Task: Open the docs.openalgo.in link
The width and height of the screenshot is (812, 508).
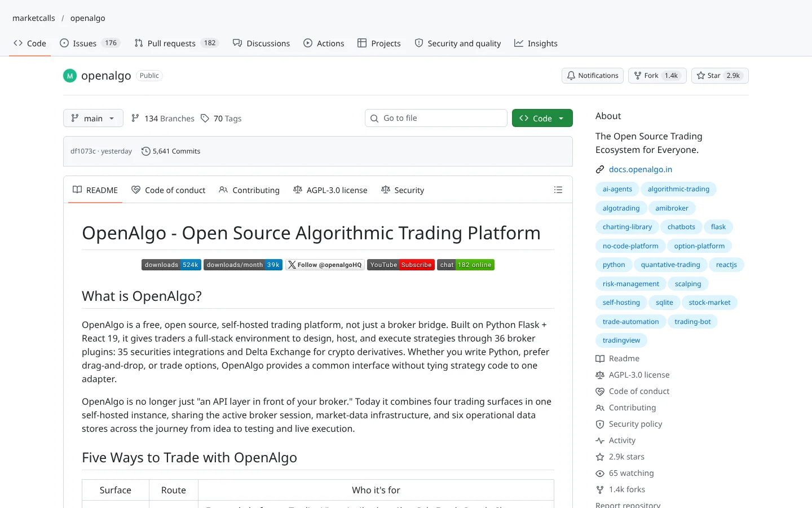Action: [x=641, y=169]
